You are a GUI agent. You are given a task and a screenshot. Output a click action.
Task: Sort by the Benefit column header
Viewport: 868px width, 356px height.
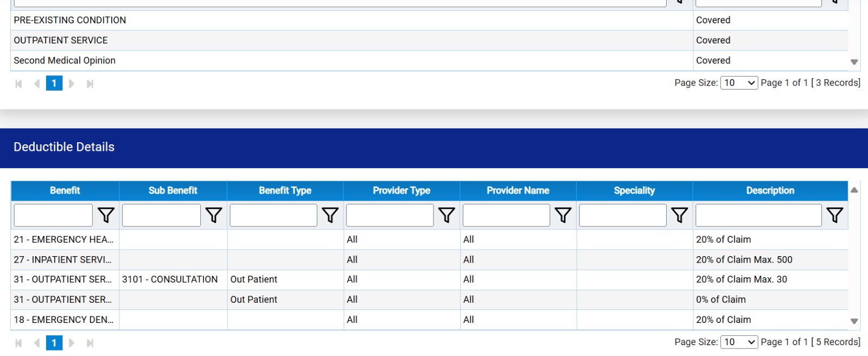[65, 190]
